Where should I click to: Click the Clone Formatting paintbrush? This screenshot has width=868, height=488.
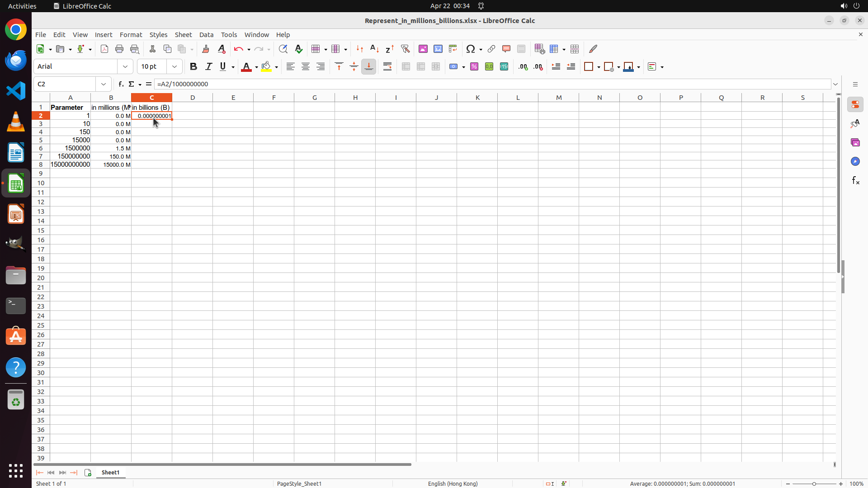click(206, 49)
